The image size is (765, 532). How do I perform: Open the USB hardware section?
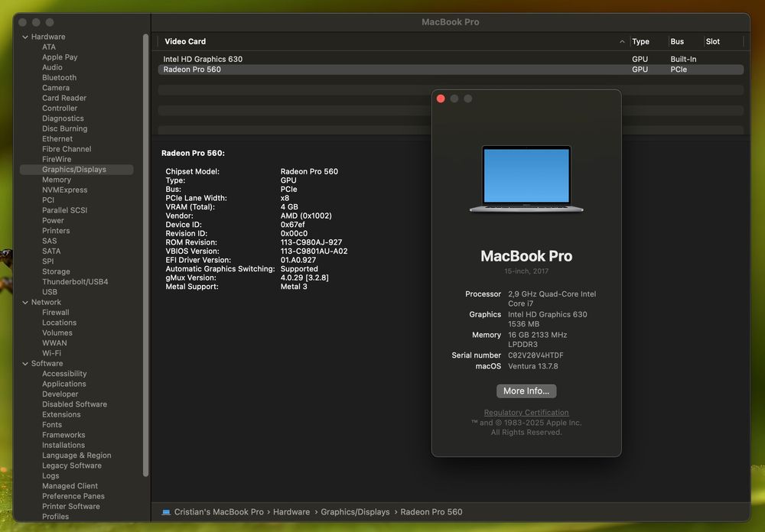pos(50,293)
